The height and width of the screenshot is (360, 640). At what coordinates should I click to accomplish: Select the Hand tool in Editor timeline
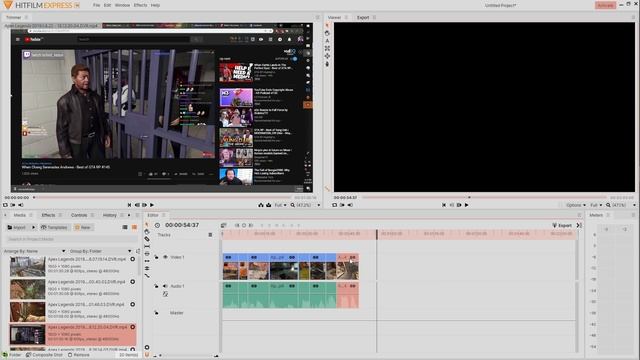147,232
